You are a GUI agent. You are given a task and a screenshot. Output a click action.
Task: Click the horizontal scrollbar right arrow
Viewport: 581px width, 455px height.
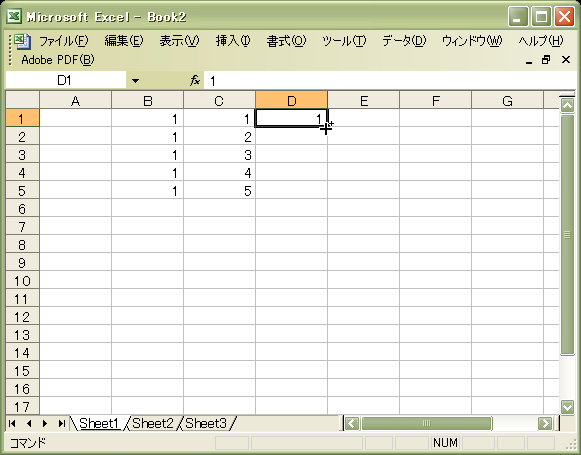tap(545, 423)
